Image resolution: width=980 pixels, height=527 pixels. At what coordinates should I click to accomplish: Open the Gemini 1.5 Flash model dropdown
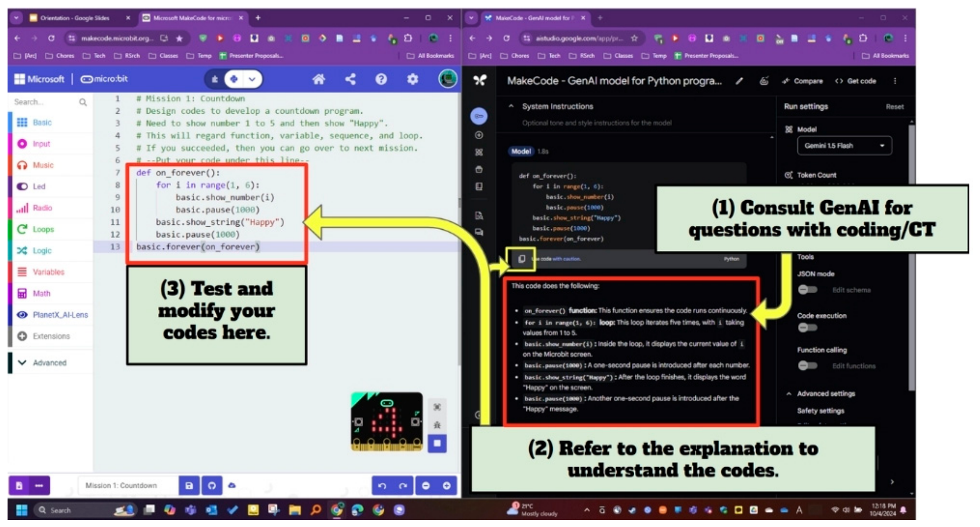844,146
